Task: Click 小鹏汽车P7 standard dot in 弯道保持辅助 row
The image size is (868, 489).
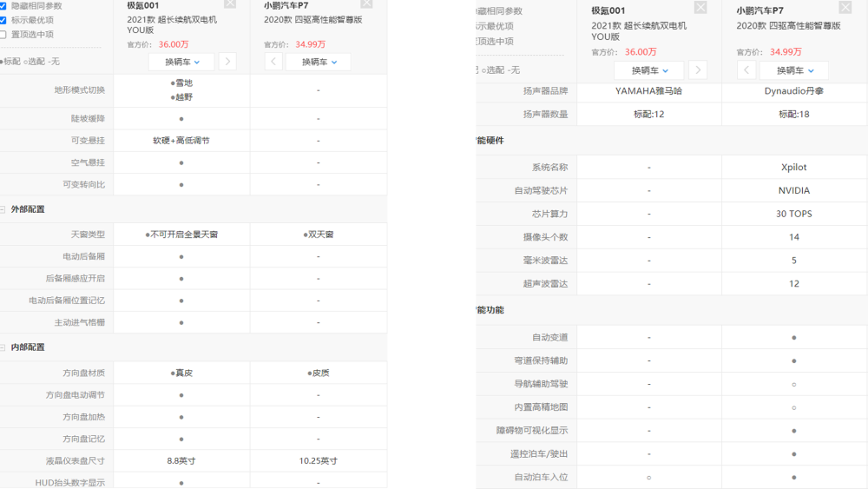Action: pos(794,360)
